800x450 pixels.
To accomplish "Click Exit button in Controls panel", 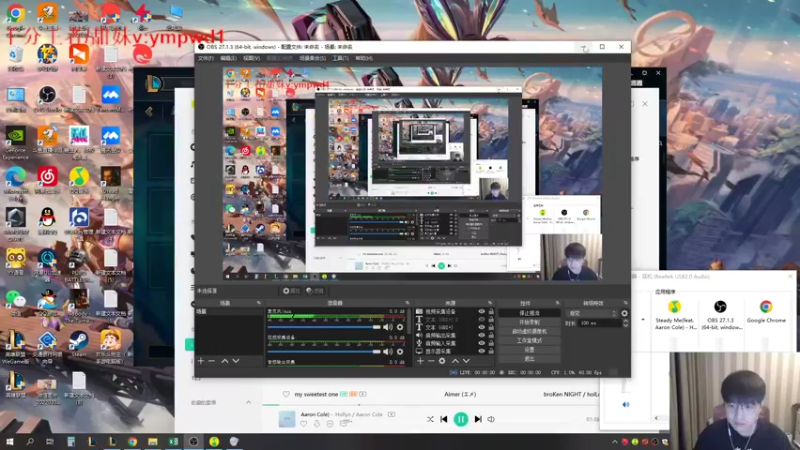I will (x=529, y=359).
